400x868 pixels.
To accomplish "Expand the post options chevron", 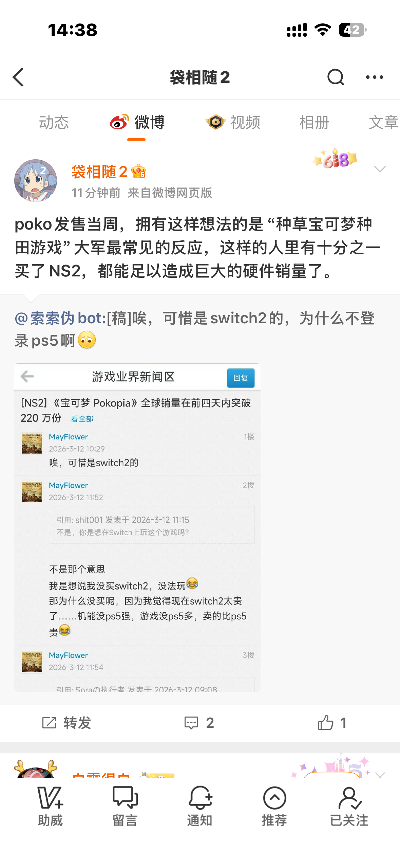I will click(380, 169).
